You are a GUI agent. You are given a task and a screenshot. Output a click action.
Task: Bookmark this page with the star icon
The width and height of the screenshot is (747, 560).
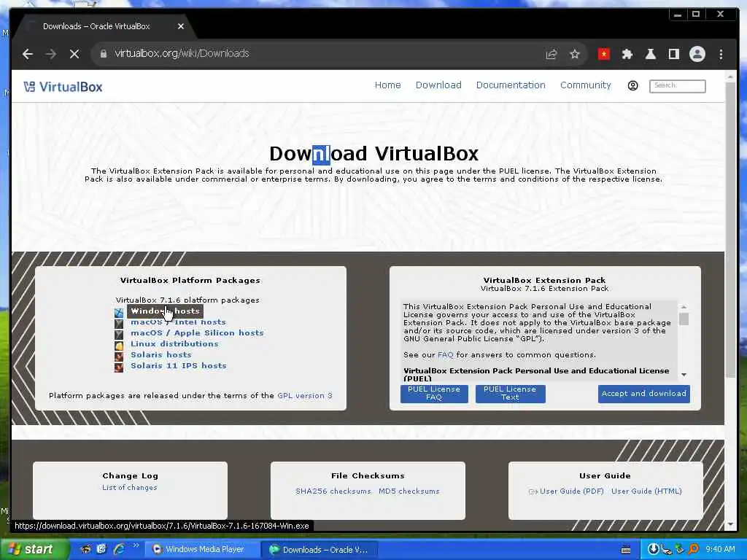(x=575, y=54)
